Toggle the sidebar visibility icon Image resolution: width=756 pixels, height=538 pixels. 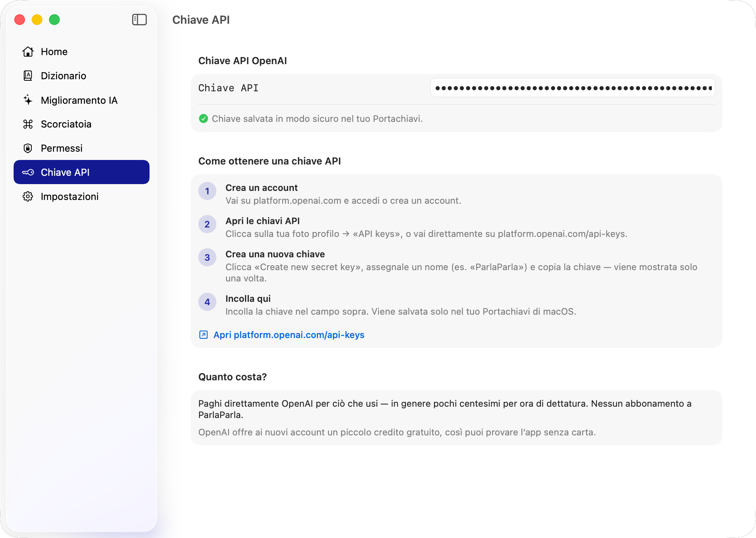click(139, 20)
